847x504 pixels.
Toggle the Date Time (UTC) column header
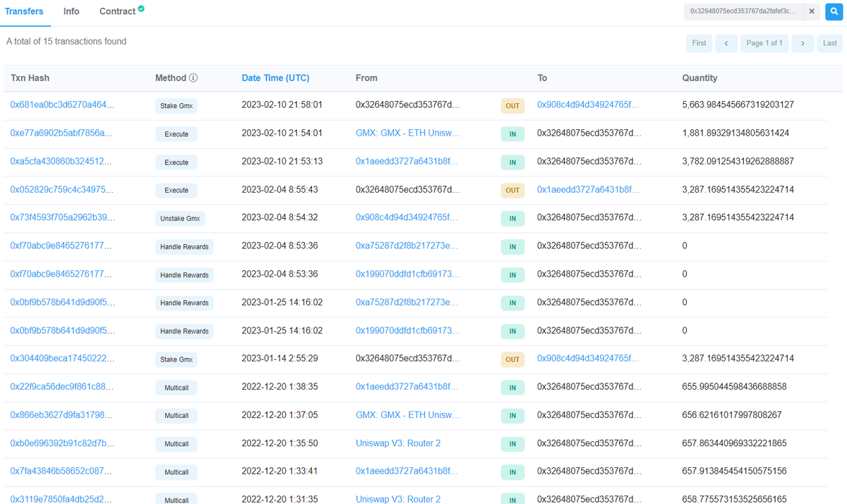[275, 78]
